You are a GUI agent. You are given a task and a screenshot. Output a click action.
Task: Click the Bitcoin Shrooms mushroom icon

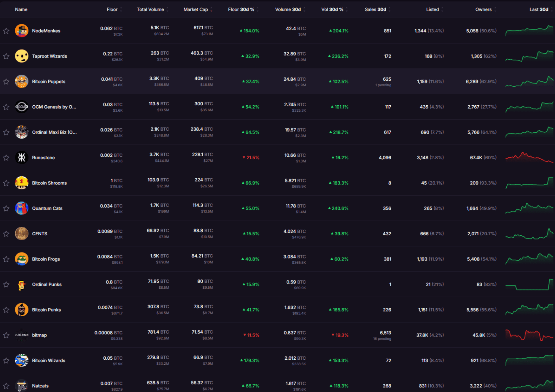tap(22, 183)
